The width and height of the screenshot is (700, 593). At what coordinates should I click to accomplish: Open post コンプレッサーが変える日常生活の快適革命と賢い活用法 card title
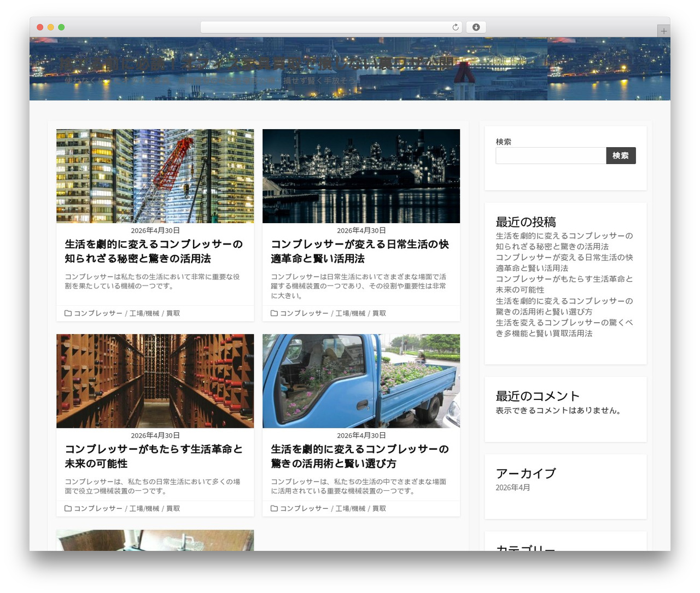[360, 252]
